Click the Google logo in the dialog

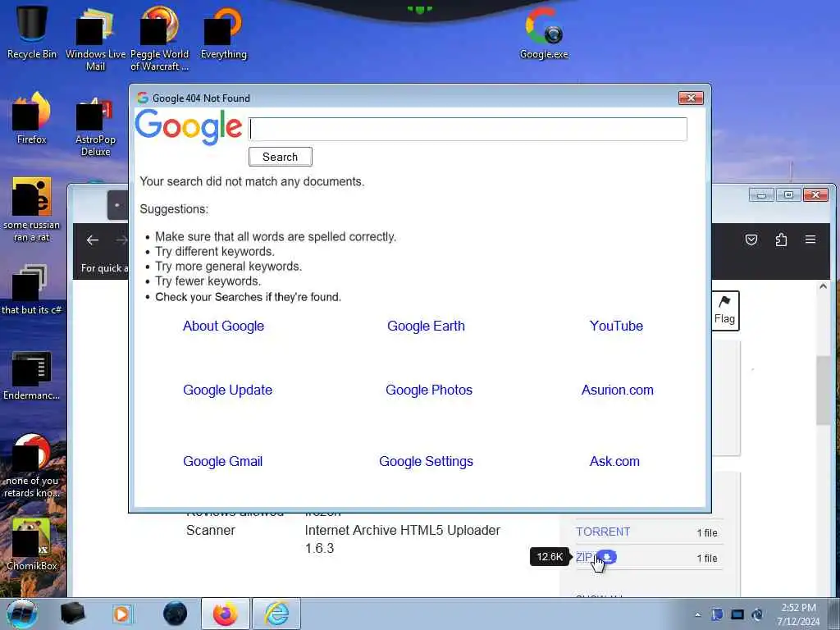pyautogui.click(x=189, y=127)
